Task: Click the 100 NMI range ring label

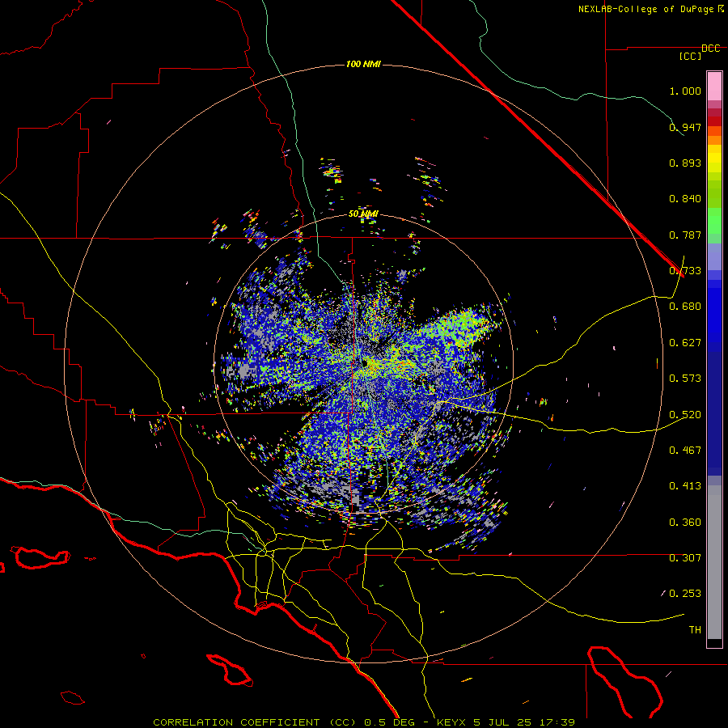Action: [363, 64]
